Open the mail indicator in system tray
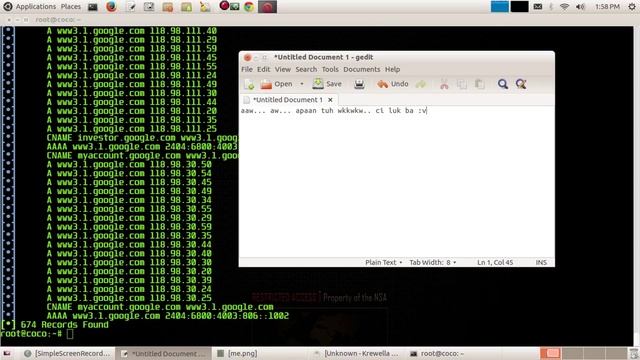The width and height of the screenshot is (640, 360). click(538, 7)
